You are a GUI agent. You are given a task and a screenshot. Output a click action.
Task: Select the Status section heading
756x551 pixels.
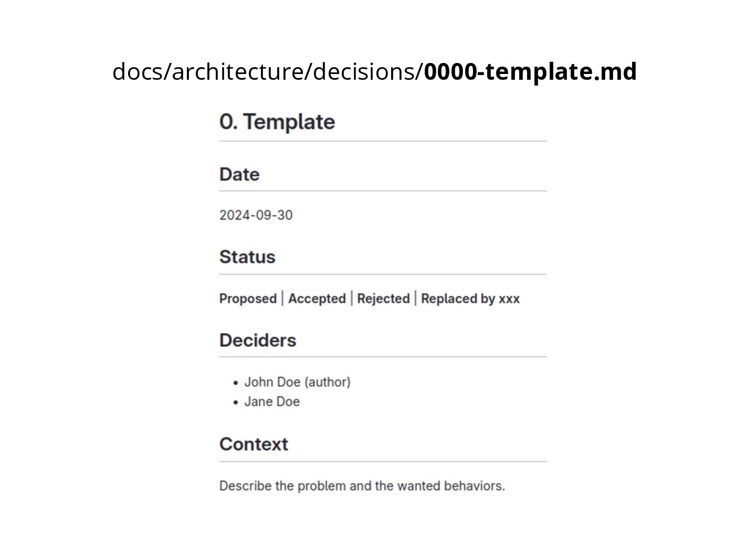coord(247,257)
